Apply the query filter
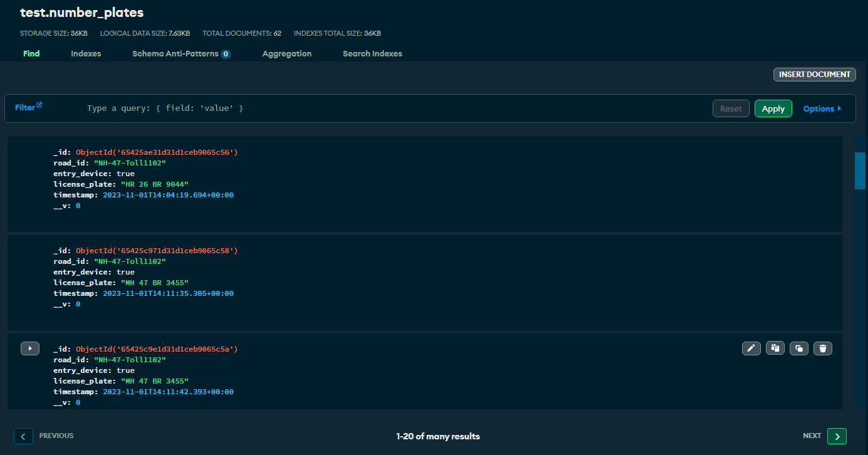 (x=773, y=108)
